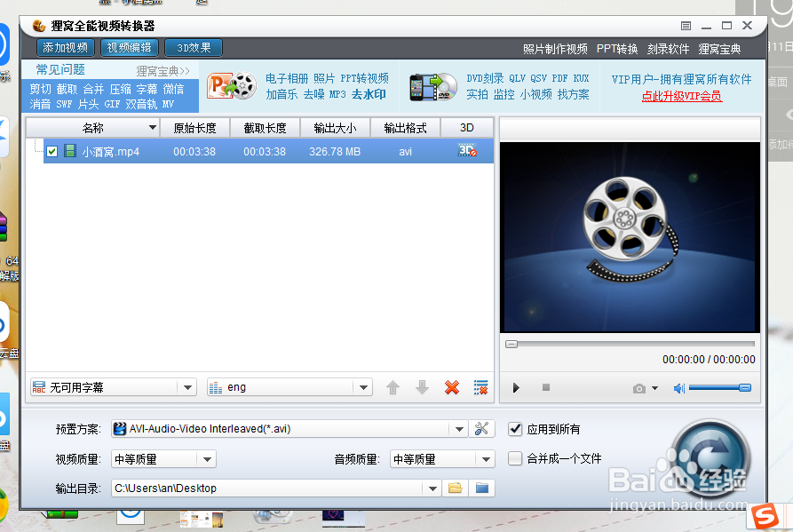Click the avi output format cell
The image size is (793, 532).
405,152
